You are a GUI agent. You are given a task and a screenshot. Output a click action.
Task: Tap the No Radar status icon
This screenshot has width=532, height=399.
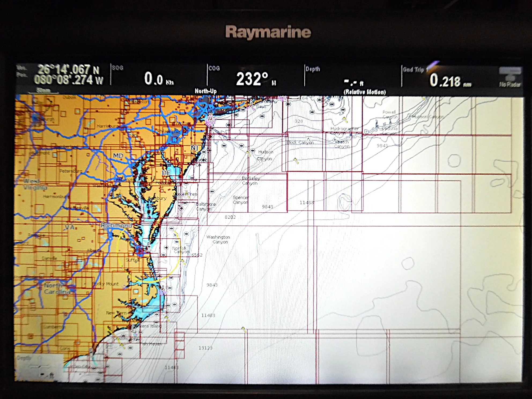click(510, 77)
